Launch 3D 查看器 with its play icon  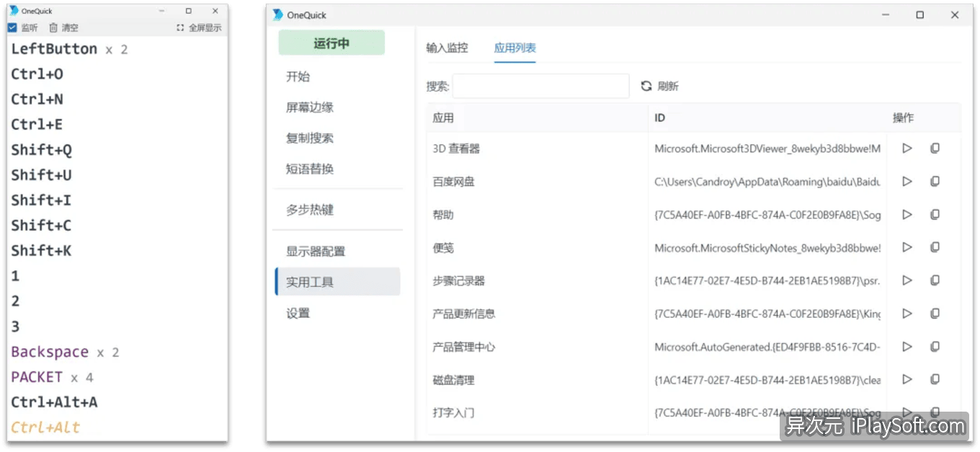pyautogui.click(x=907, y=148)
